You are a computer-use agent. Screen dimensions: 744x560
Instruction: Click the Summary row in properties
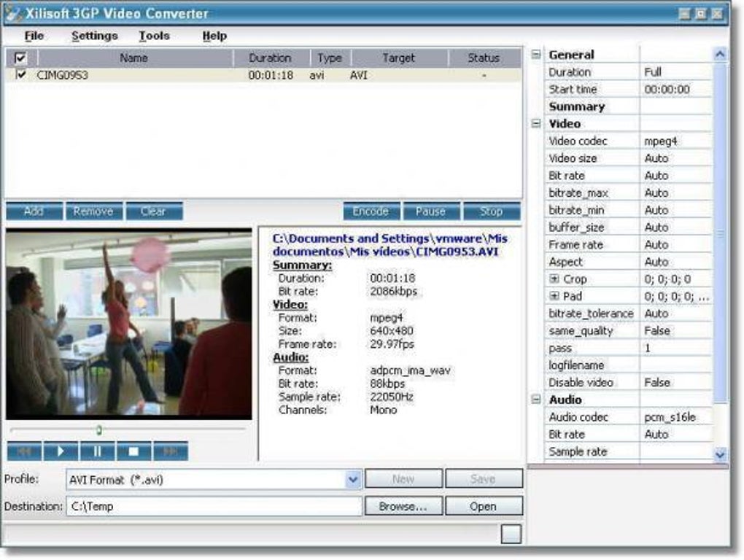[x=629, y=106]
